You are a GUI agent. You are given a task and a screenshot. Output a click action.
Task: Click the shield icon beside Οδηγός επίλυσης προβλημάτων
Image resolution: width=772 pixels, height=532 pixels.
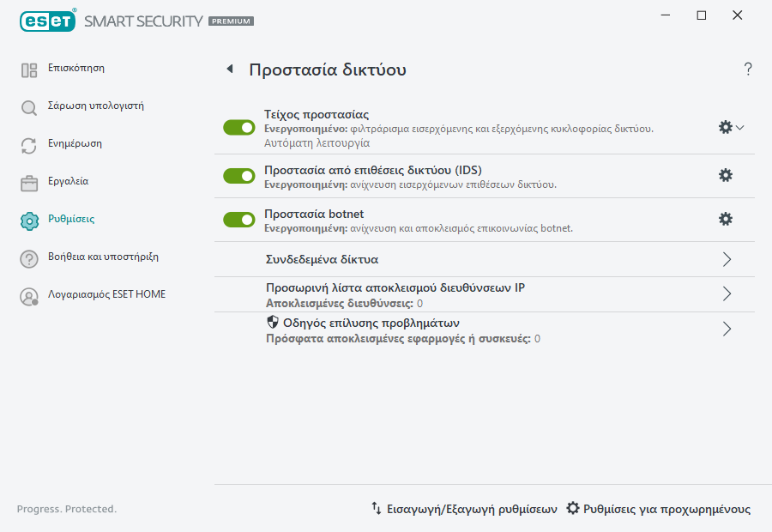click(x=274, y=321)
